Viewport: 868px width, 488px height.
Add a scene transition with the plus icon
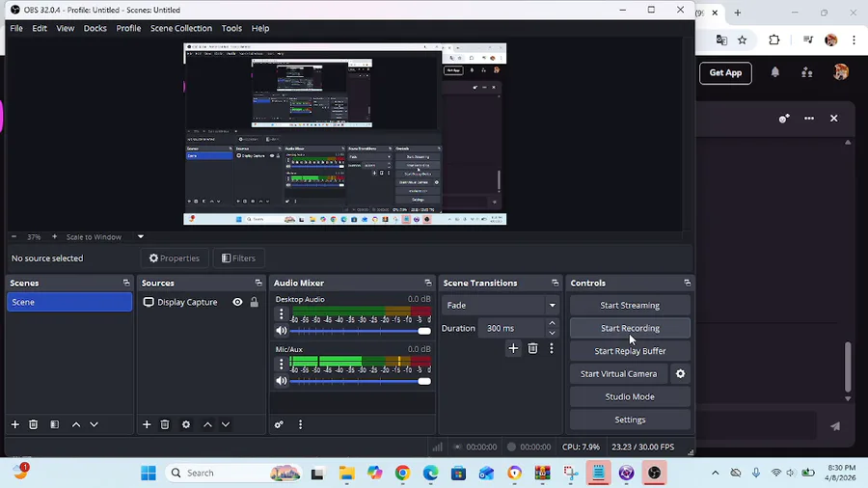[513, 348]
